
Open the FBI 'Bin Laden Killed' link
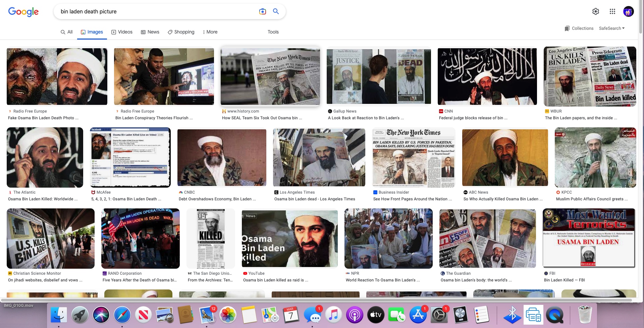click(x=564, y=280)
